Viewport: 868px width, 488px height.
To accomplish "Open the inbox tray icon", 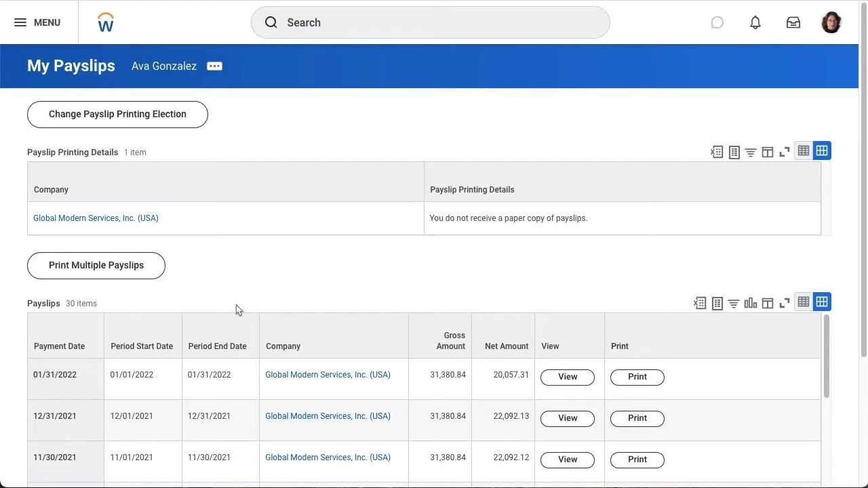I will [x=793, y=22].
